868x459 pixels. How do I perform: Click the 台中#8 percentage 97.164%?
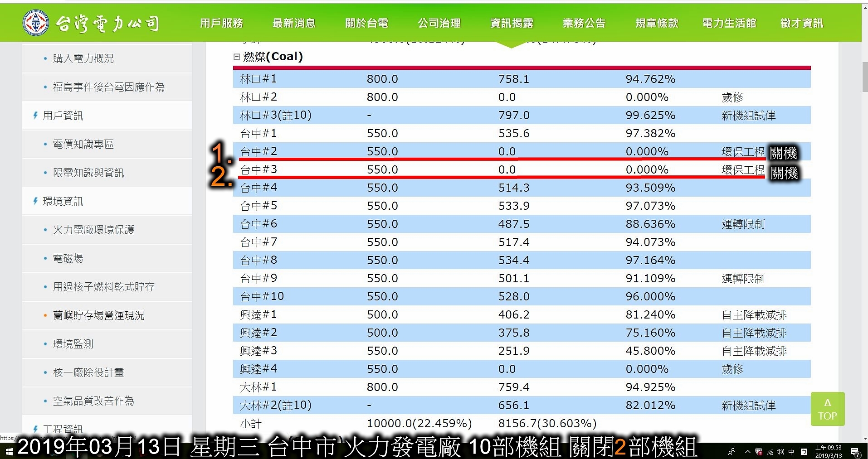(x=650, y=260)
